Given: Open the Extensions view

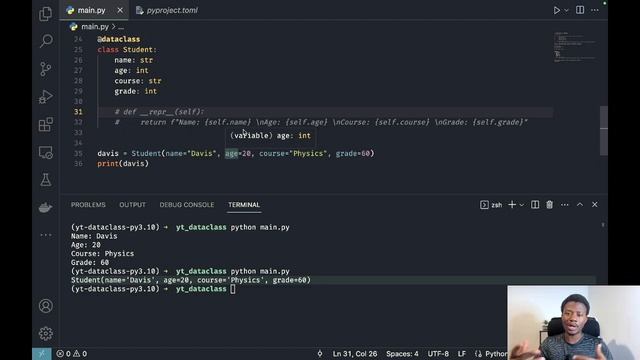Looking at the screenshot, I should point(46,124).
